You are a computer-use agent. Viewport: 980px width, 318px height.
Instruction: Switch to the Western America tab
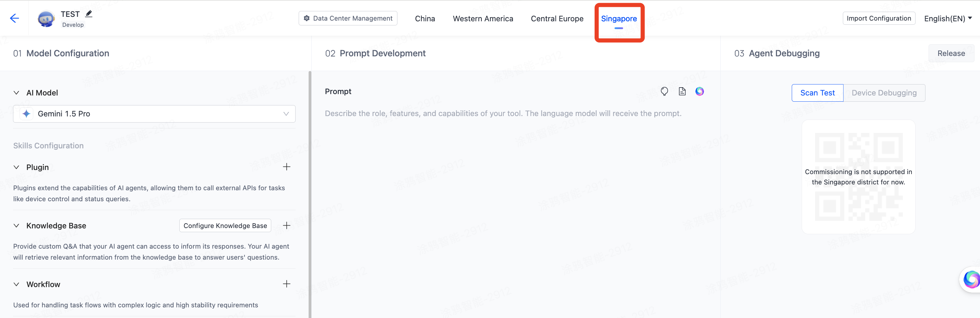click(483, 18)
